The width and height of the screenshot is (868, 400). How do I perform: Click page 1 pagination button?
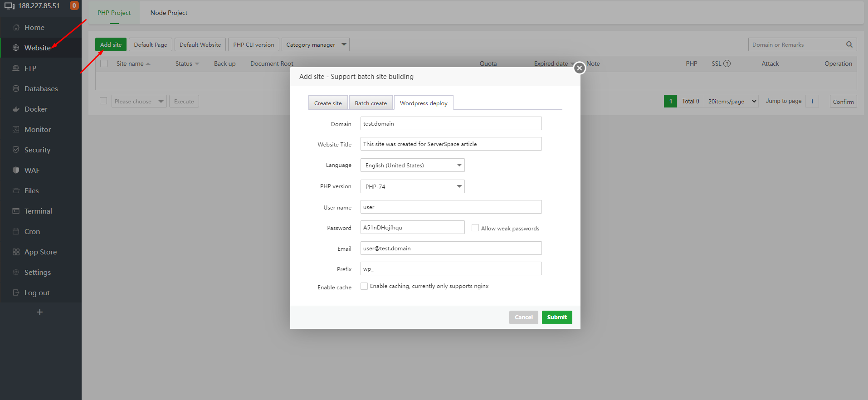[x=670, y=101]
